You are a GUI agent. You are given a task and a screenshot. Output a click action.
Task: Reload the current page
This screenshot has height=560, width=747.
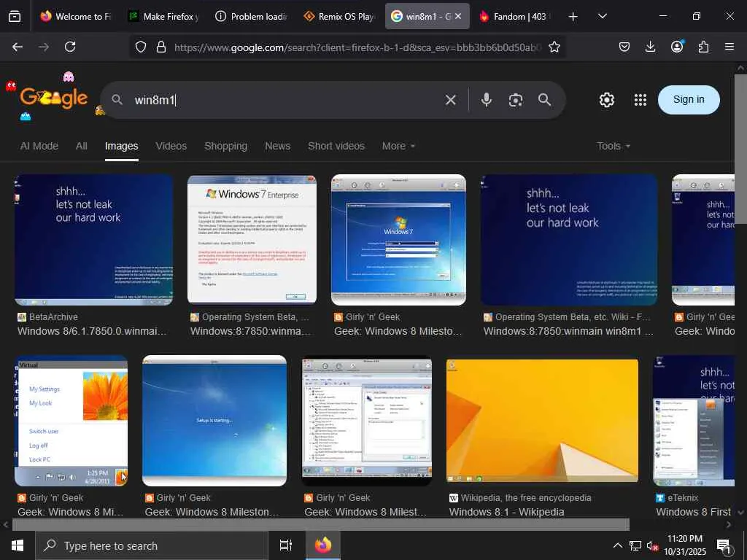[x=70, y=47]
